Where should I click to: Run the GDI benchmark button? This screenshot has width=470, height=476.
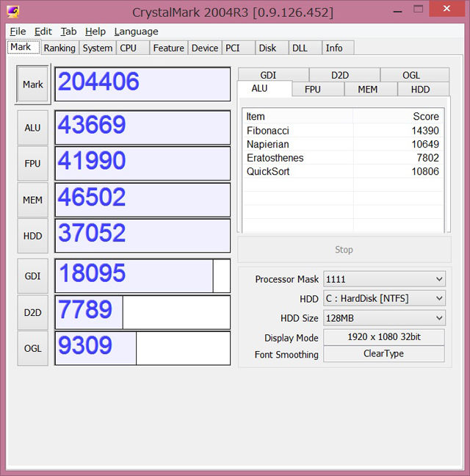click(33, 276)
